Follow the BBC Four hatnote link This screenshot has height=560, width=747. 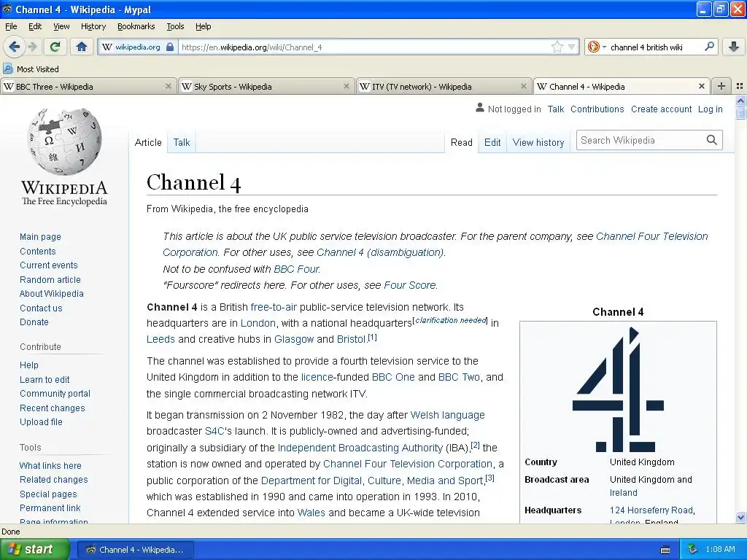click(296, 269)
